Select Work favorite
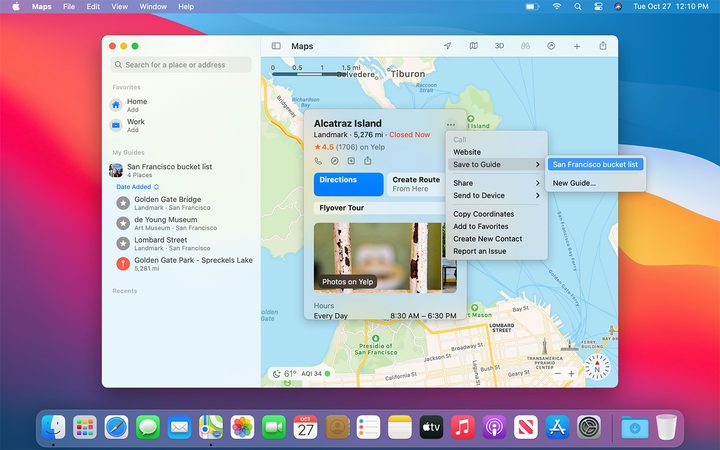Image resolution: width=720 pixels, height=450 pixels. [x=180, y=125]
